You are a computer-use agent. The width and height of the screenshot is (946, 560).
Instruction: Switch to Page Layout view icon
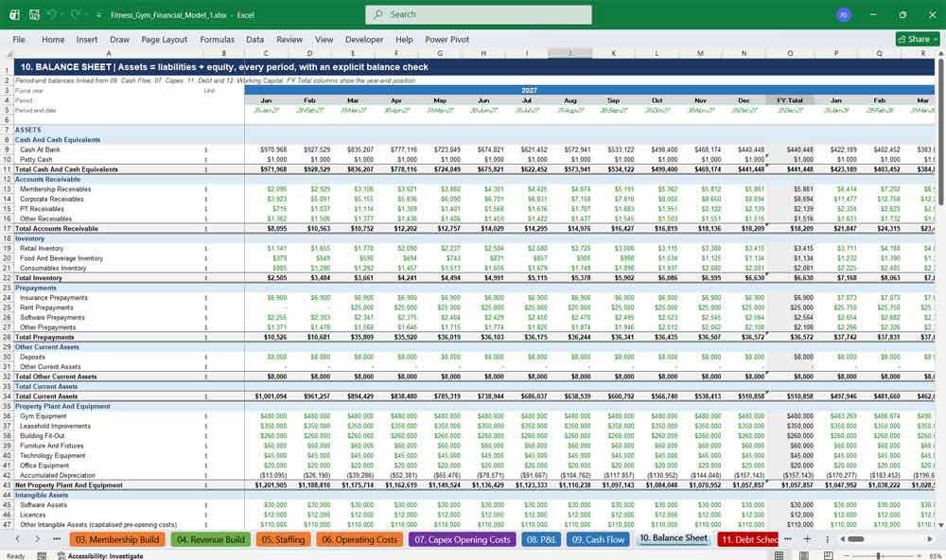[803, 555]
